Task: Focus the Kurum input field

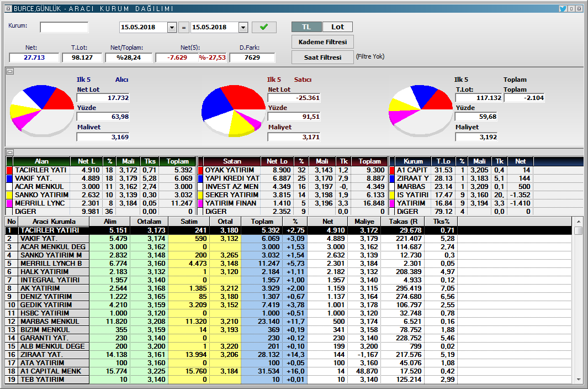Action: pyautogui.click(x=64, y=27)
